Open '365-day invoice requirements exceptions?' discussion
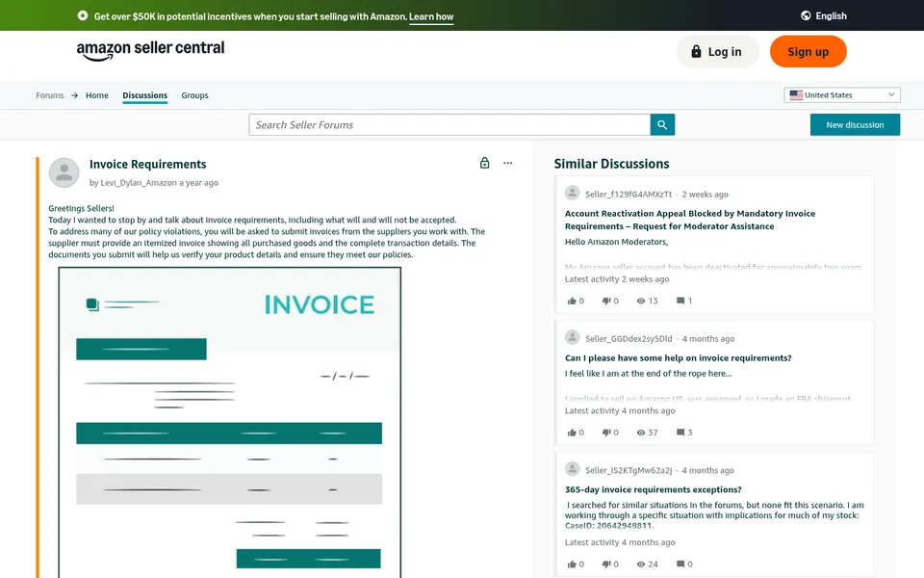Viewport: 924px width, 578px height. tap(653, 489)
